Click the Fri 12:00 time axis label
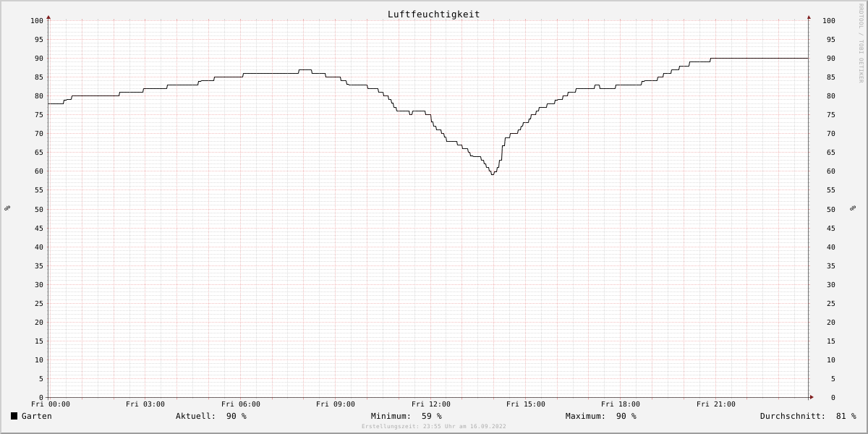Image resolution: width=868 pixels, height=434 pixels. coord(431,404)
